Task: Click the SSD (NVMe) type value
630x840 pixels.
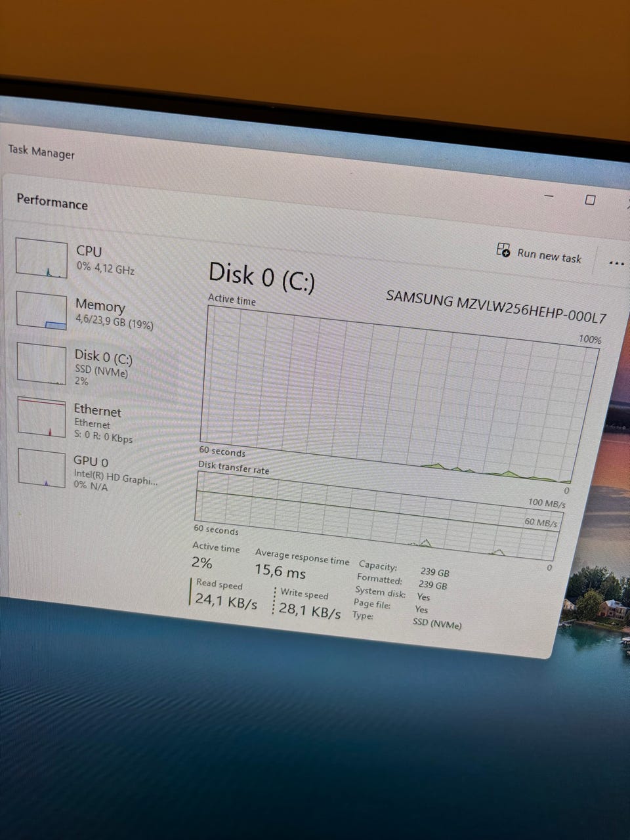Action: click(437, 623)
